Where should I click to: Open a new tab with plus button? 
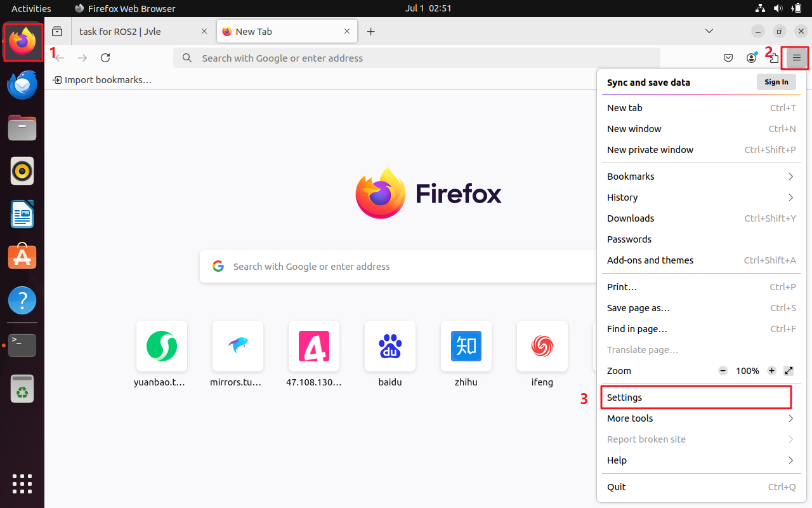(371, 32)
